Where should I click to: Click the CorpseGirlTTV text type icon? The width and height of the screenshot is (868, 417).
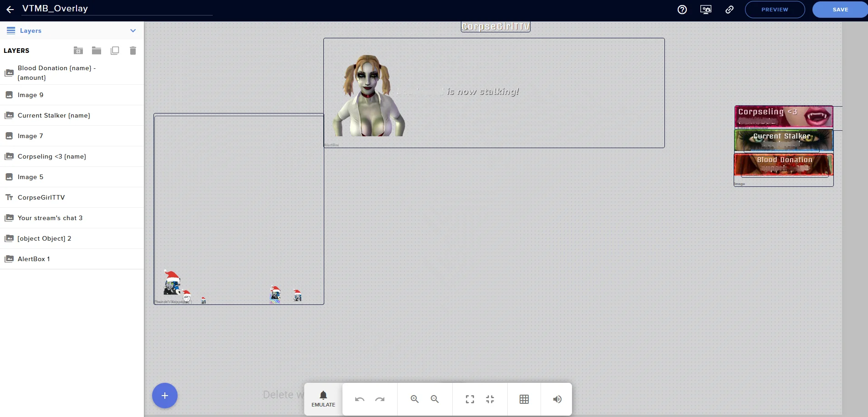coord(9,197)
